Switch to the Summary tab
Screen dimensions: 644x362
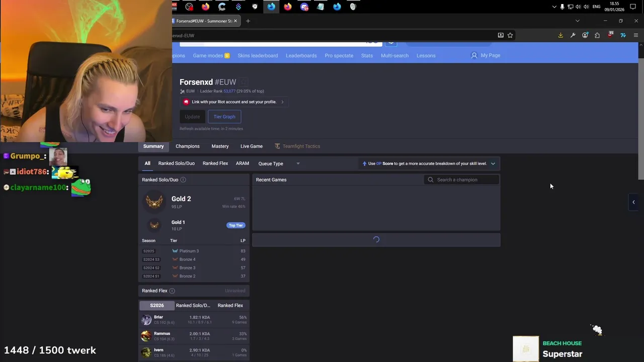coord(153,146)
